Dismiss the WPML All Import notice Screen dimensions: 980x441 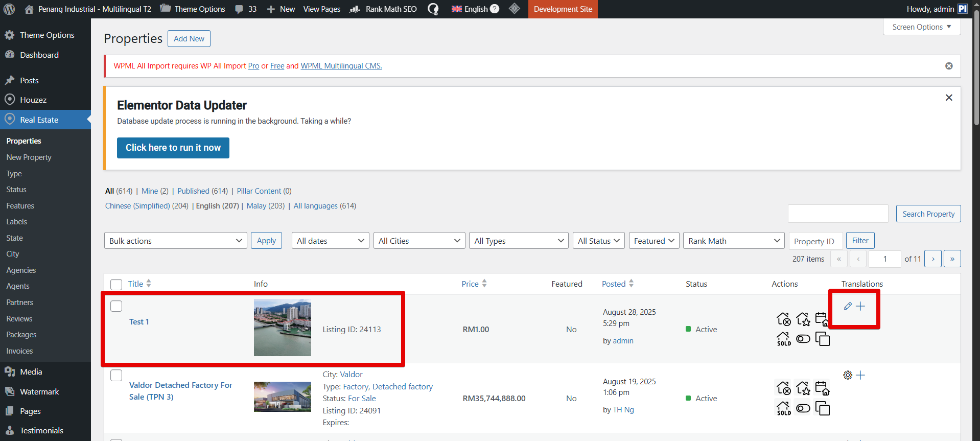click(x=949, y=66)
